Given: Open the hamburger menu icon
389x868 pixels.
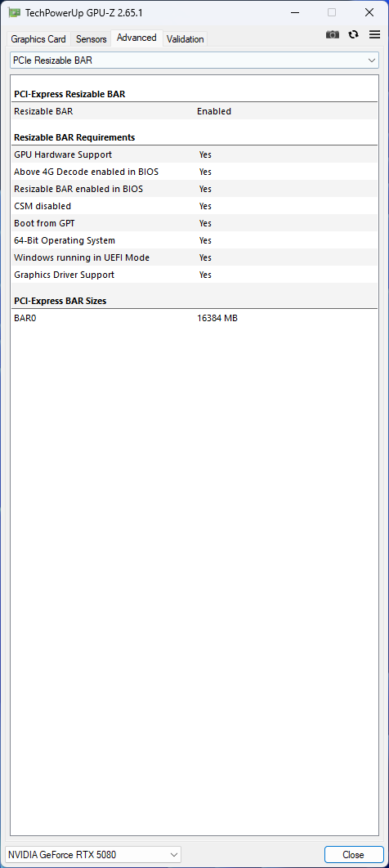Looking at the screenshot, I should [374, 34].
